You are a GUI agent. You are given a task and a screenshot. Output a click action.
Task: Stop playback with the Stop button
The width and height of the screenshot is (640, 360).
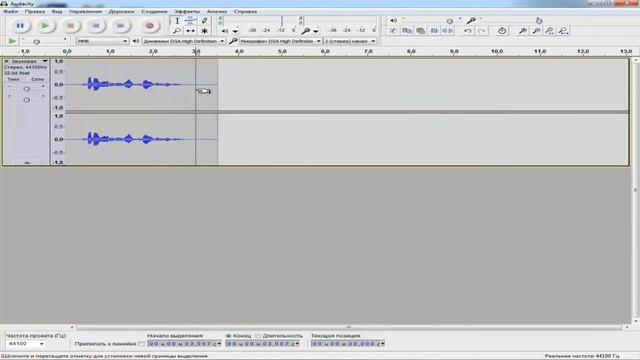(71, 26)
